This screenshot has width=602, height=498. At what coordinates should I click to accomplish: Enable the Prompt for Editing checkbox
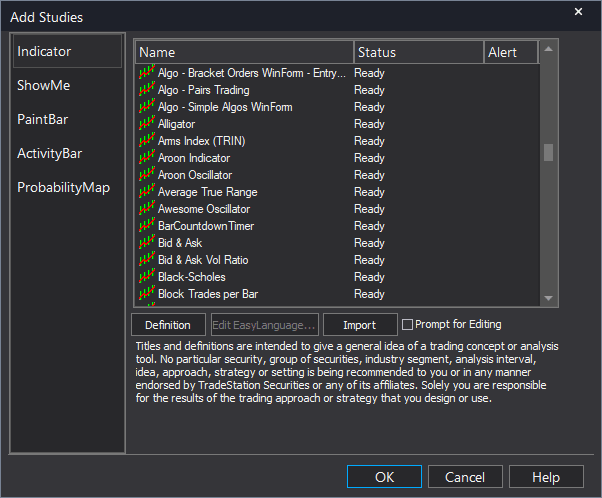click(x=407, y=324)
